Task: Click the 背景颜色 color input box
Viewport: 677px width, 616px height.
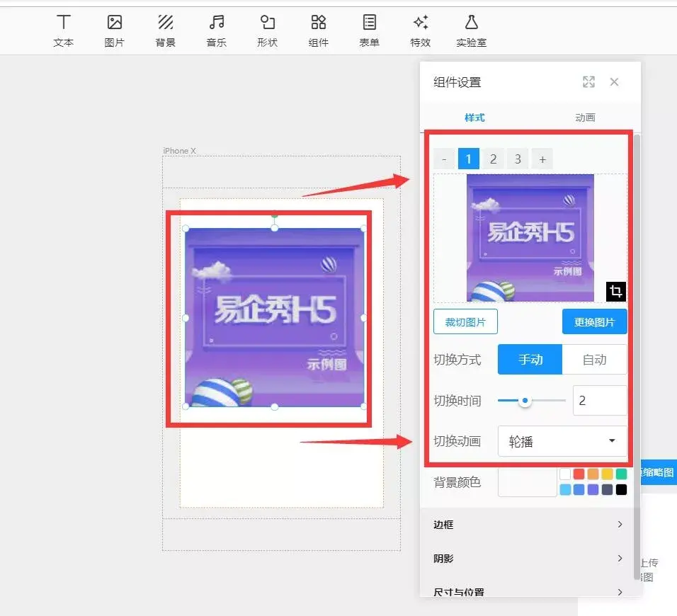Action: (x=527, y=482)
